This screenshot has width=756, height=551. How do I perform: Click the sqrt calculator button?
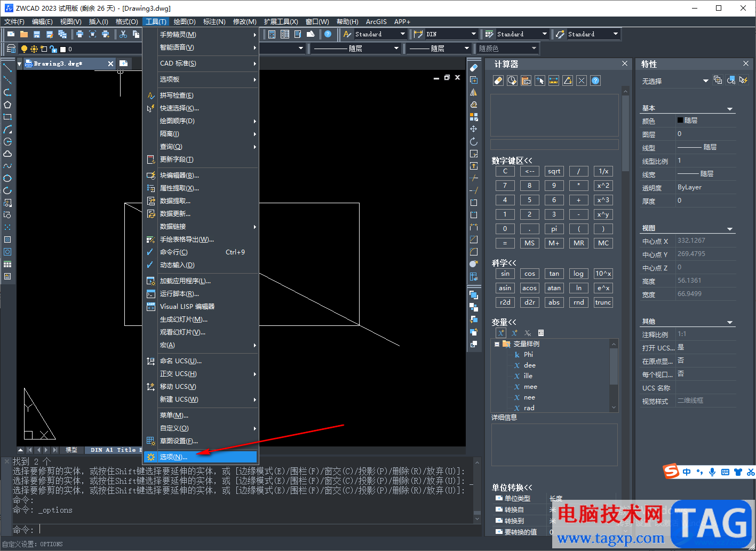tap(554, 171)
